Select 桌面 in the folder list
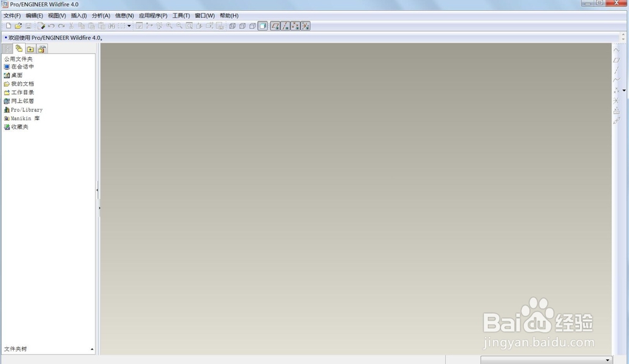The image size is (629, 364). (x=13, y=75)
